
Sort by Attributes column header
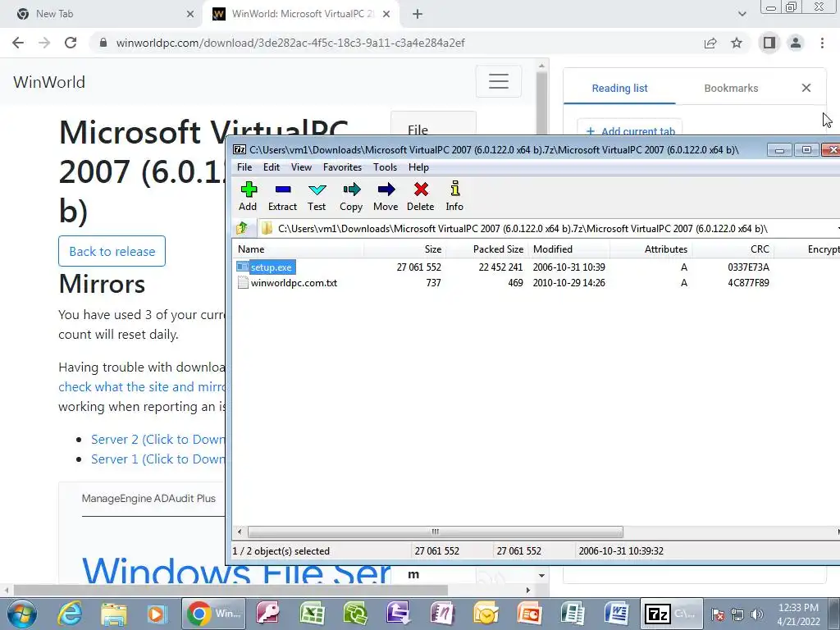click(x=651, y=249)
